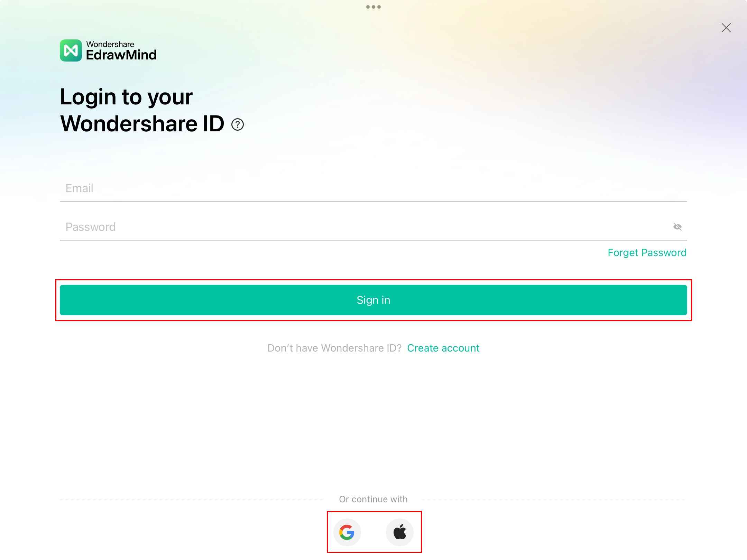Select the Login to your Wondershare ID heading
The width and height of the screenshot is (747, 560).
coord(142,111)
